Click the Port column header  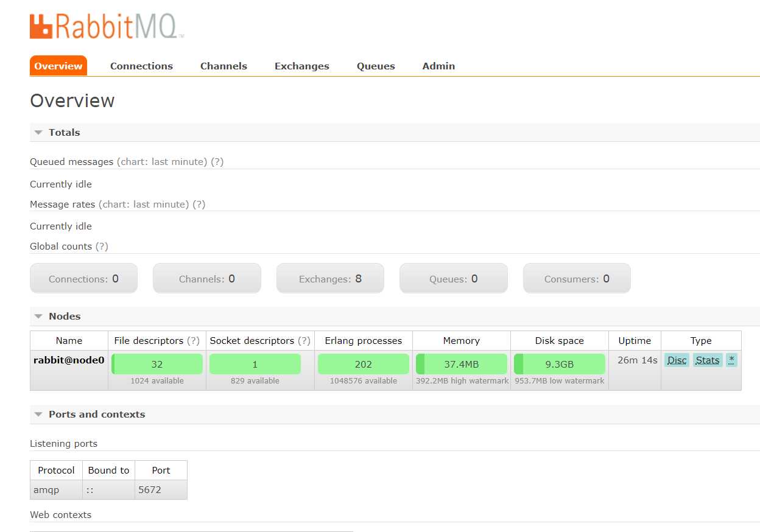[161, 470]
